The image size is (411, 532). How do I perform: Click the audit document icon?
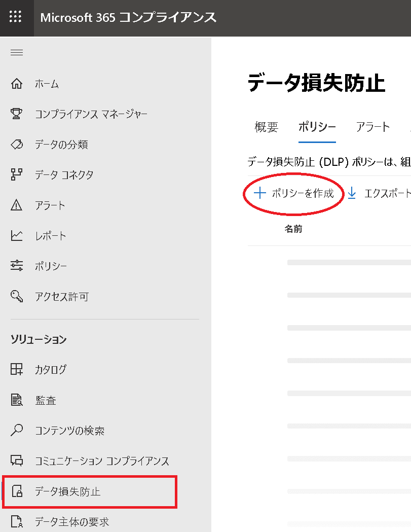(x=17, y=400)
